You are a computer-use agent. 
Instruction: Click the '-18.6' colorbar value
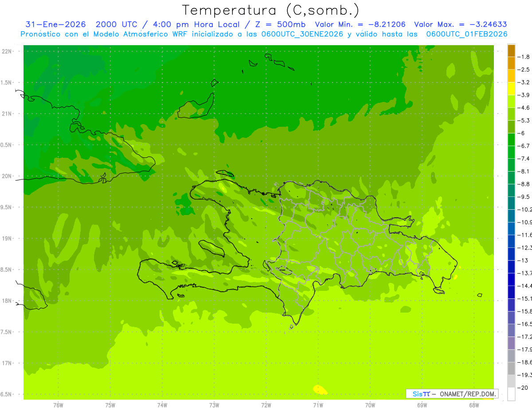click(x=524, y=362)
